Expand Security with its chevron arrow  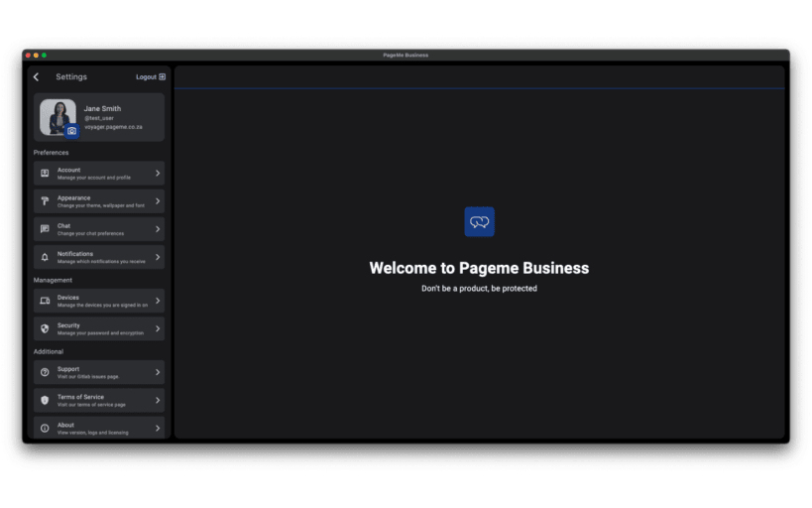click(158, 328)
